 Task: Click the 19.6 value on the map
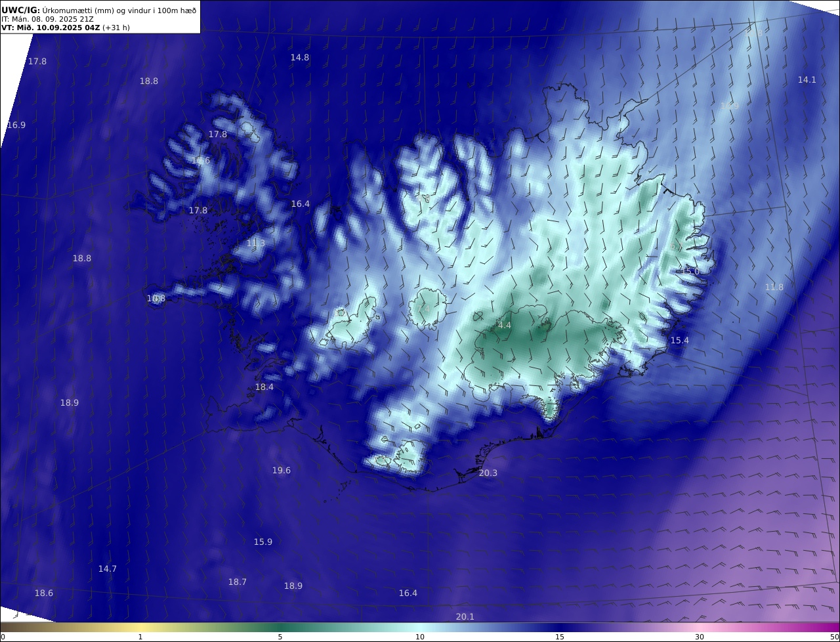[x=282, y=471]
